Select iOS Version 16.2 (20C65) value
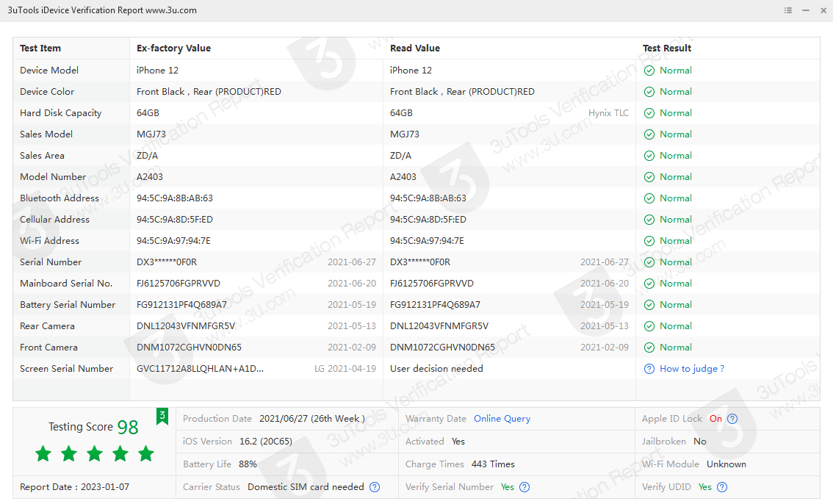Image resolution: width=833 pixels, height=504 pixels. point(266,442)
